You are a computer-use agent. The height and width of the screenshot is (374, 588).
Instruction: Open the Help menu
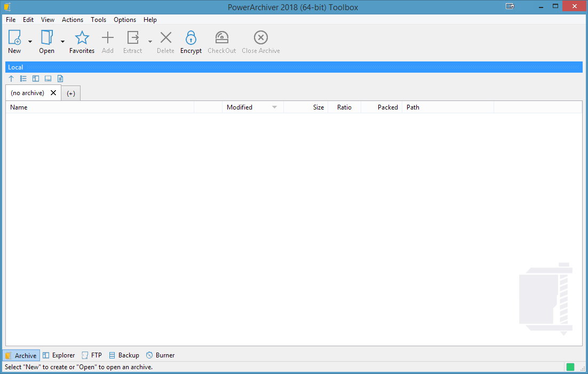tap(150, 20)
